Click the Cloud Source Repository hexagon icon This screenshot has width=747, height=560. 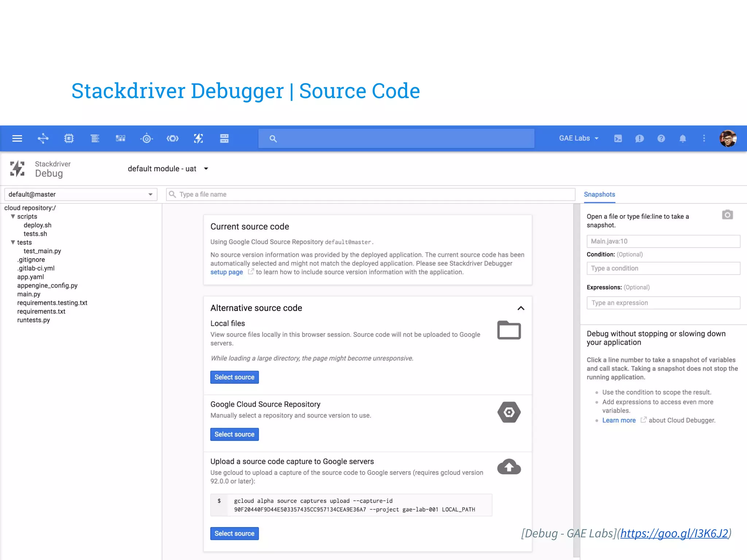(509, 412)
